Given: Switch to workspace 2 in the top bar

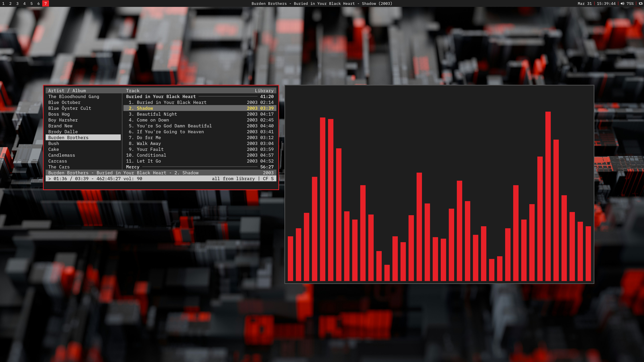Looking at the screenshot, I should 10,4.
